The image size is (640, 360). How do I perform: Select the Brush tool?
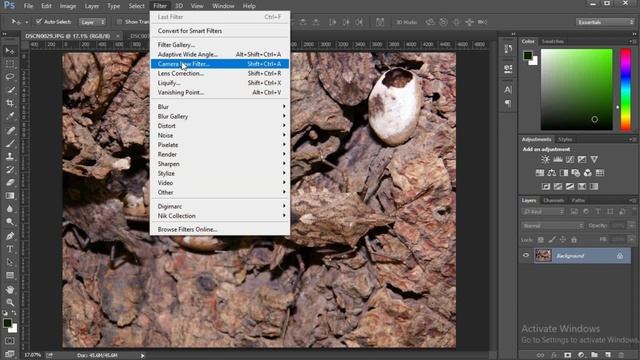[x=10, y=143]
